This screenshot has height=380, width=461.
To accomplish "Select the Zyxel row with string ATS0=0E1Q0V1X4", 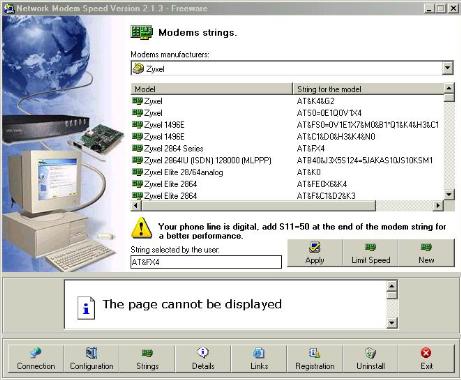I will [x=288, y=113].
